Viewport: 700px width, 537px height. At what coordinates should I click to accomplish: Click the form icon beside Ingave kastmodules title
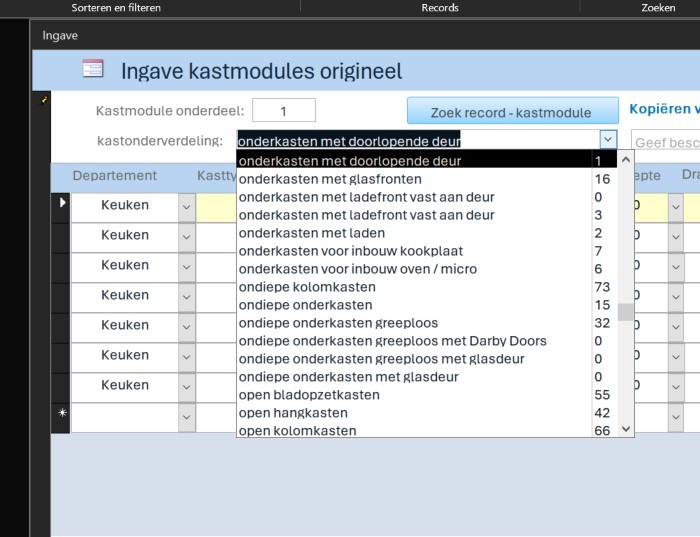pos(93,69)
